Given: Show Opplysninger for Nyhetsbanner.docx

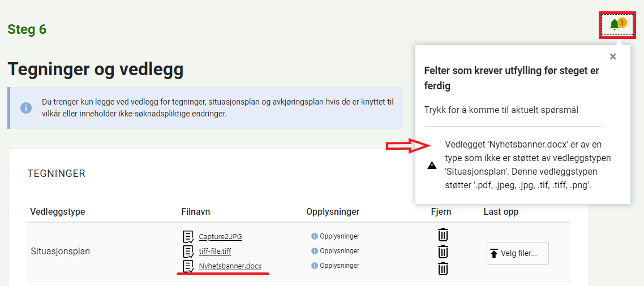Looking at the screenshot, I should coord(336,266).
